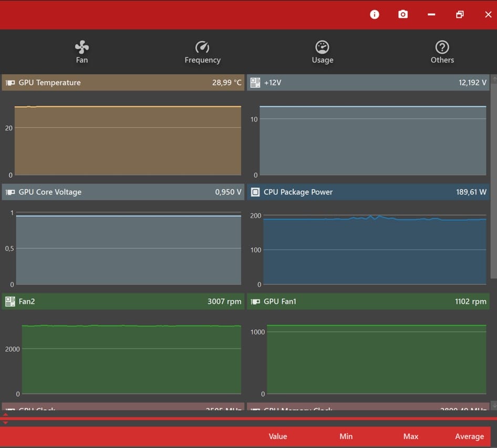This screenshot has height=448, width=497.
Task: Open the Usage tab
Action: [322, 53]
